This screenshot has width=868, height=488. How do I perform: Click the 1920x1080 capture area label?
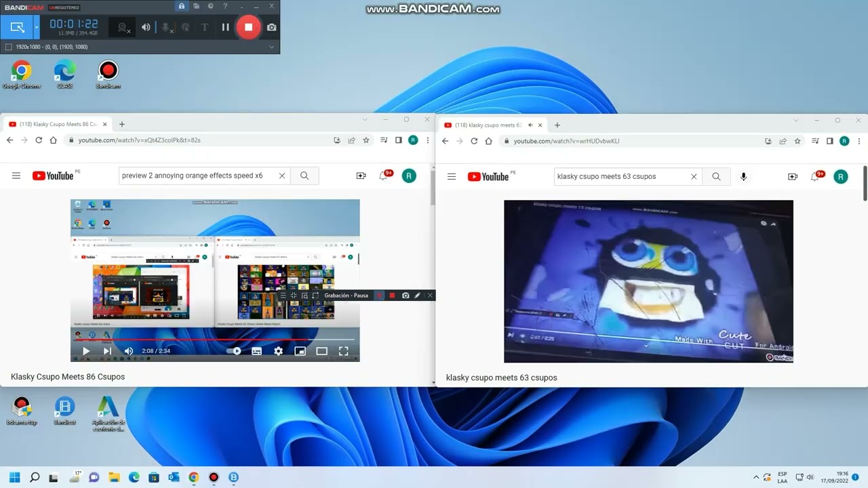click(52, 47)
